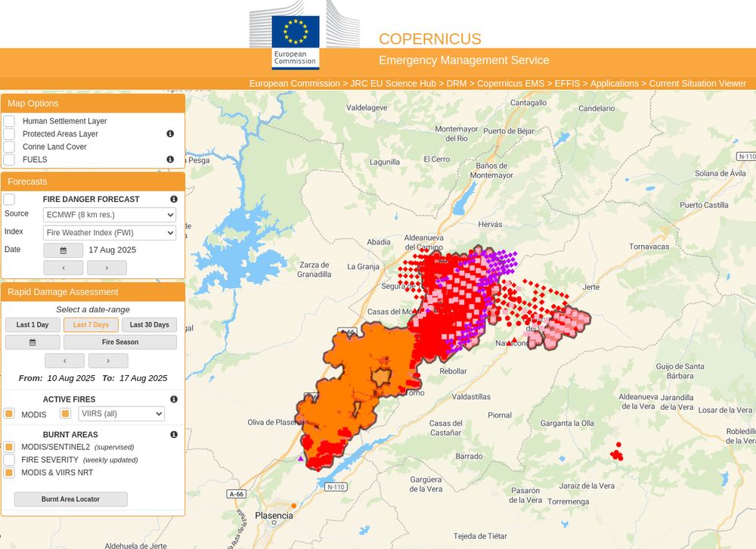The image size is (756, 549).
Task: Show Active Fires info icon
Action: point(174,399)
